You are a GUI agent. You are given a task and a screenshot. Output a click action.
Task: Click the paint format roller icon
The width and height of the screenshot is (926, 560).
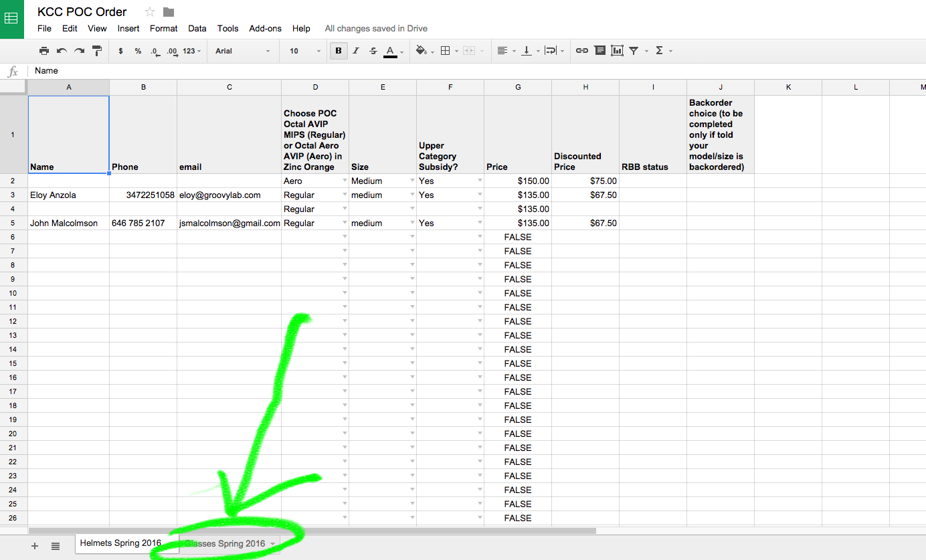(x=96, y=51)
